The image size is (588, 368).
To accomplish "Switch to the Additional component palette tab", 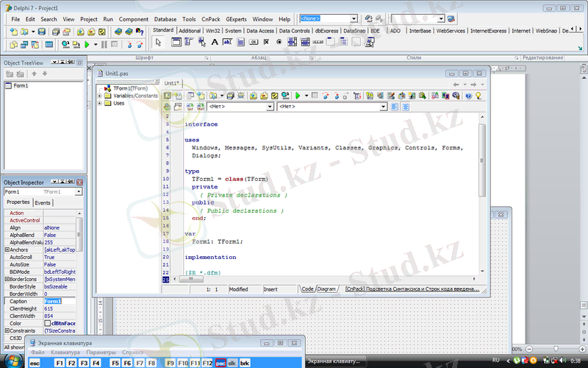I will [190, 31].
